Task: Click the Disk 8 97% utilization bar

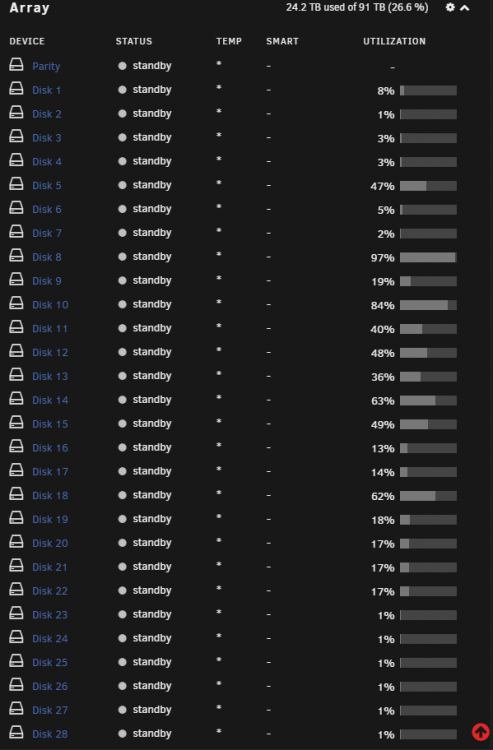Action: tap(428, 257)
